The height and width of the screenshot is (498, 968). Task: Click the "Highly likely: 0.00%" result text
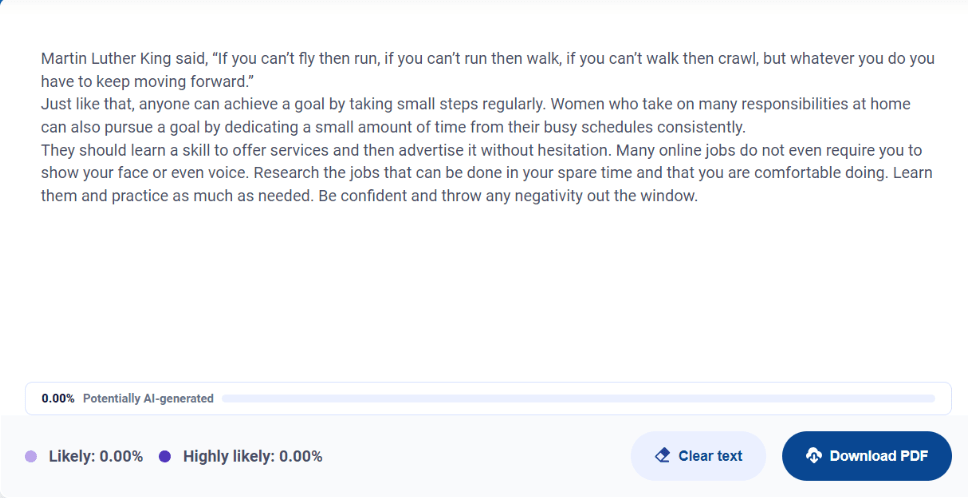tap(253, 457)
